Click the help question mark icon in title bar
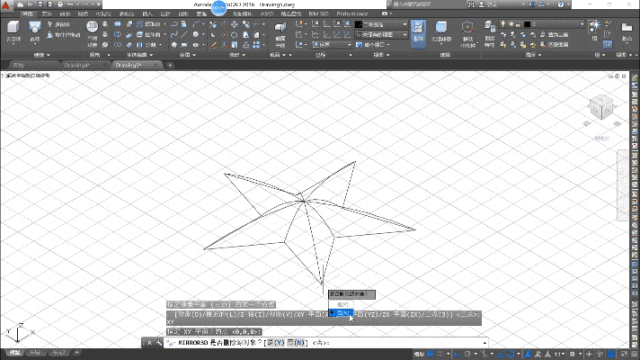 click(x=561, y=4)
